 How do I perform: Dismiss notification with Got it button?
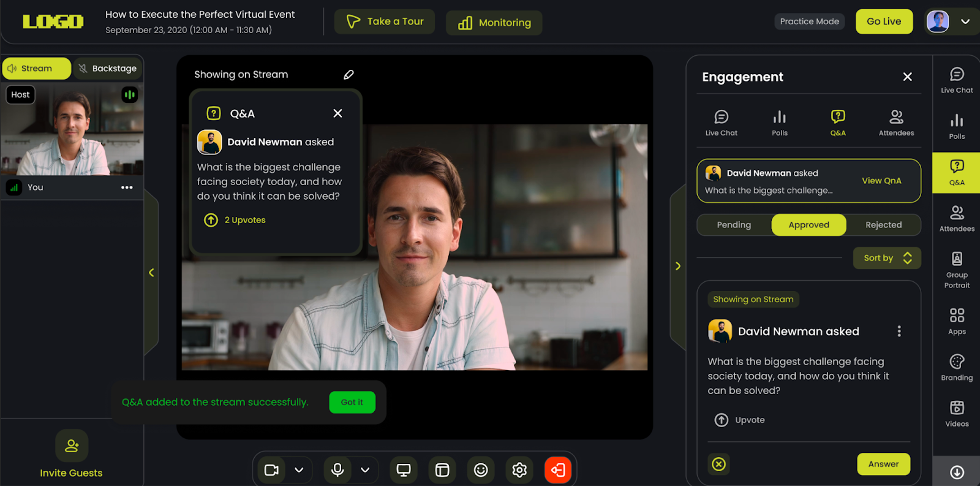click(352, 402)
